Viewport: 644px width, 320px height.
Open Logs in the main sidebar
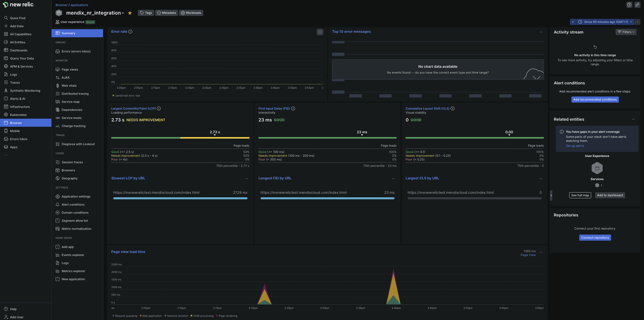(13, 75)
